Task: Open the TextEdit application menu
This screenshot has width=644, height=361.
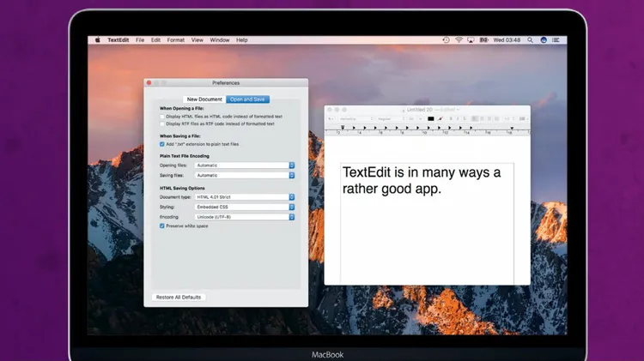Action: 118,40
